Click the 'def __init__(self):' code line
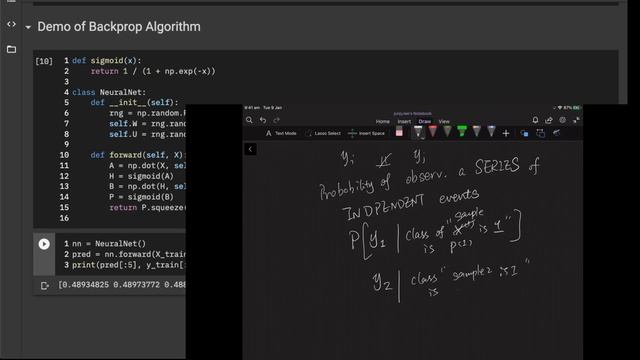Viewport: 640px width, 360px height. tap(134, 103)
